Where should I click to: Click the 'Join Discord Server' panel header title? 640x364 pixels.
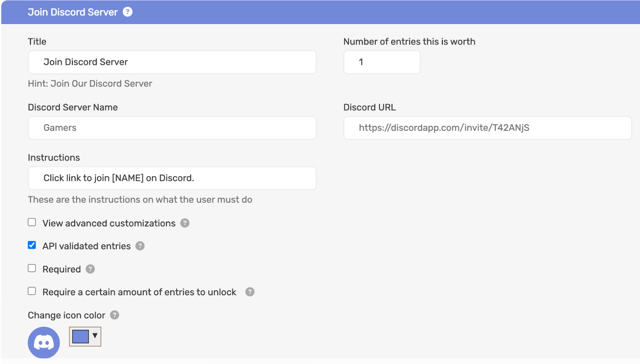73,12
